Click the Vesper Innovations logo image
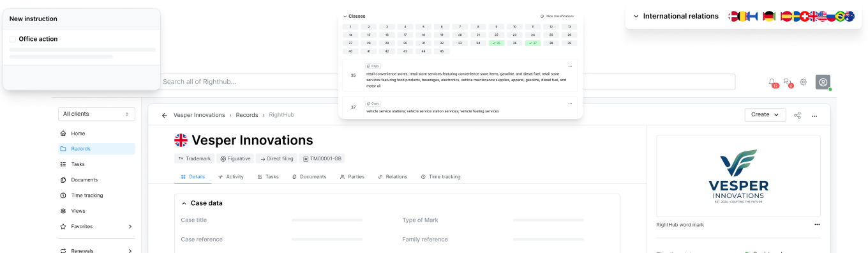The height and width of the screenshot is (253, 868). (738, 176)
